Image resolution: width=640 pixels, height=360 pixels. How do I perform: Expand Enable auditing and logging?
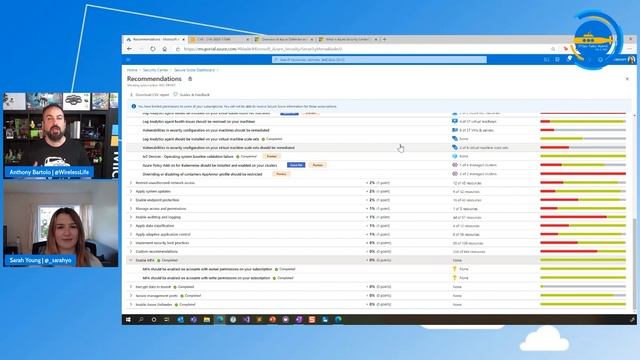[131, 217]
